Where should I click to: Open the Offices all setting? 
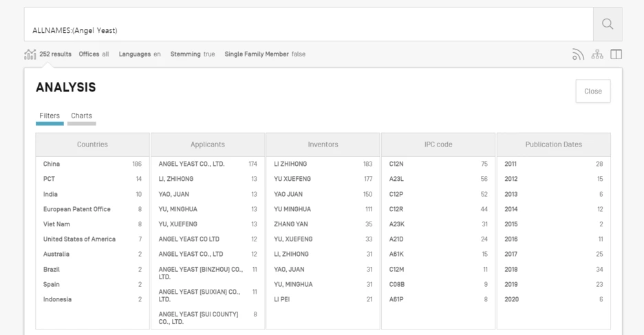[94, 54]
